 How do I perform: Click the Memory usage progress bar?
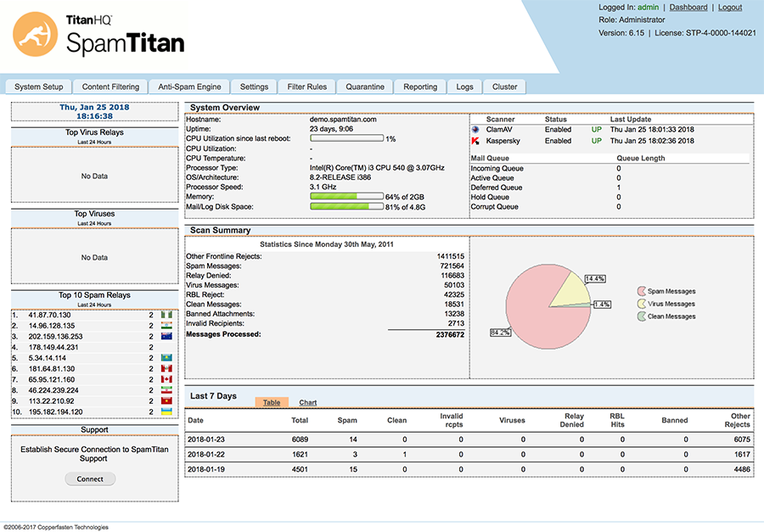tap(346, 196)
